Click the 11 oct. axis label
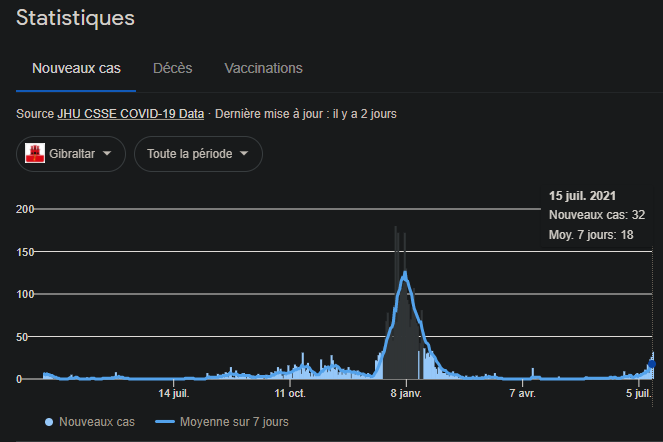 coord(290,393)
